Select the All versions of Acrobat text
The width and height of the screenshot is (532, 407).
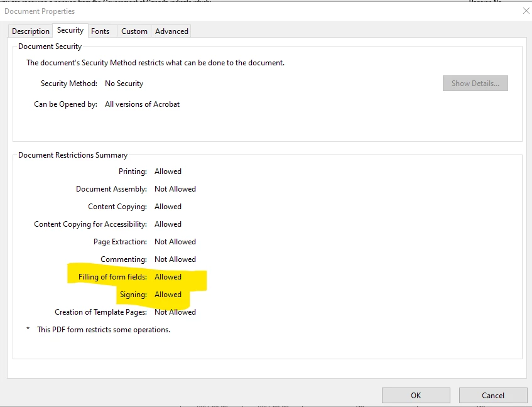click(x=142, y=104)
